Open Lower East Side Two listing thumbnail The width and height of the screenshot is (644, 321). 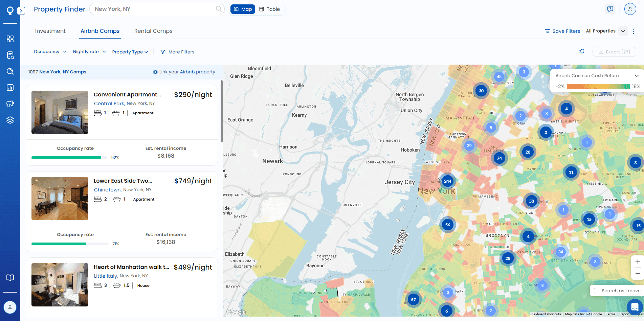[x=60, y=199]
